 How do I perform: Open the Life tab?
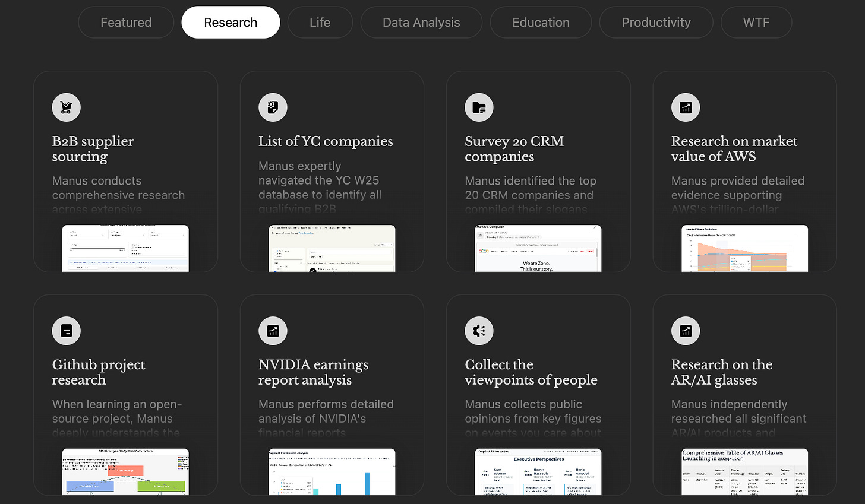point(320,23)
